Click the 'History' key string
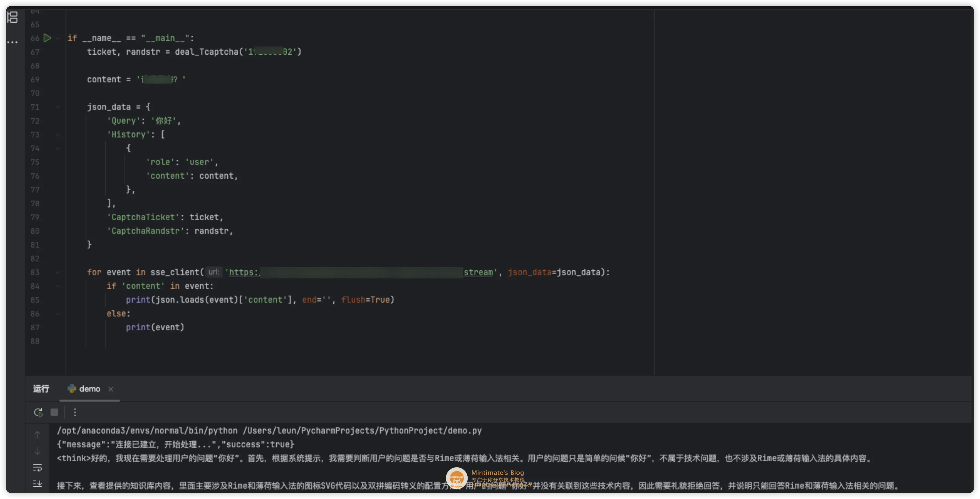The image size is (980, 499). pyautogui.click(x=128, y=135)
